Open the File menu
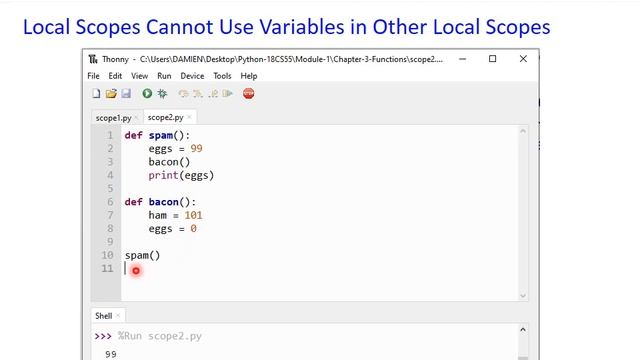This screenshot has width=640, height=360. pyautogui.click(x=93, y=76)
